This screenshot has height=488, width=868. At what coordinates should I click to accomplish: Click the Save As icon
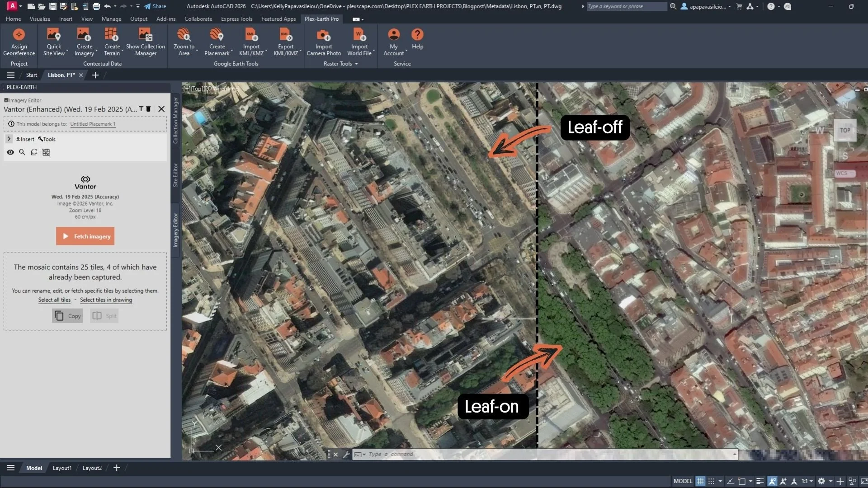(x=64, y=6)
